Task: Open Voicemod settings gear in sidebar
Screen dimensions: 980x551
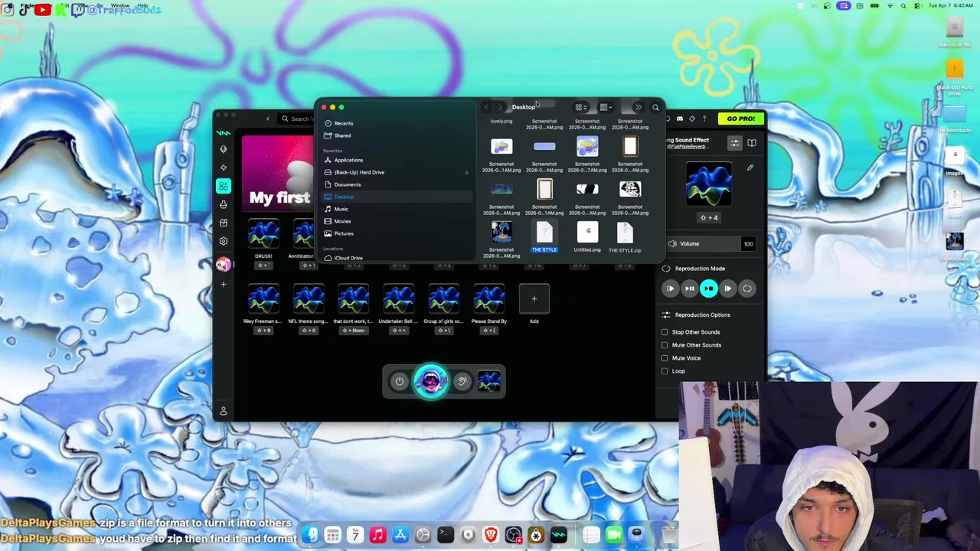Action: [224, 241]
